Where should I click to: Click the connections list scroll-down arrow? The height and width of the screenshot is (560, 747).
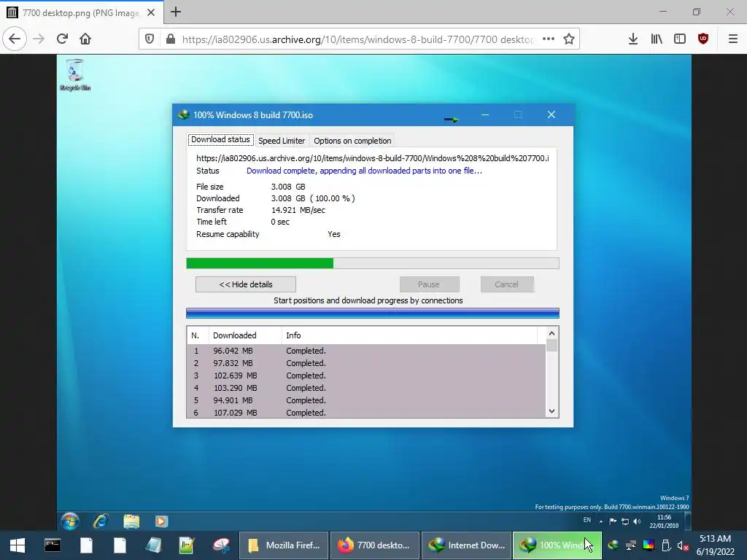[551, 411]
